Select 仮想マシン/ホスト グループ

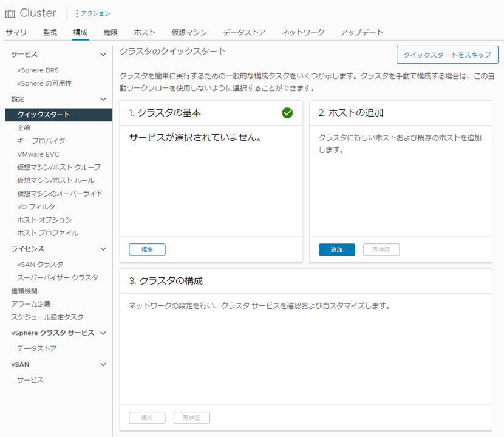click(x=59, y=167)
